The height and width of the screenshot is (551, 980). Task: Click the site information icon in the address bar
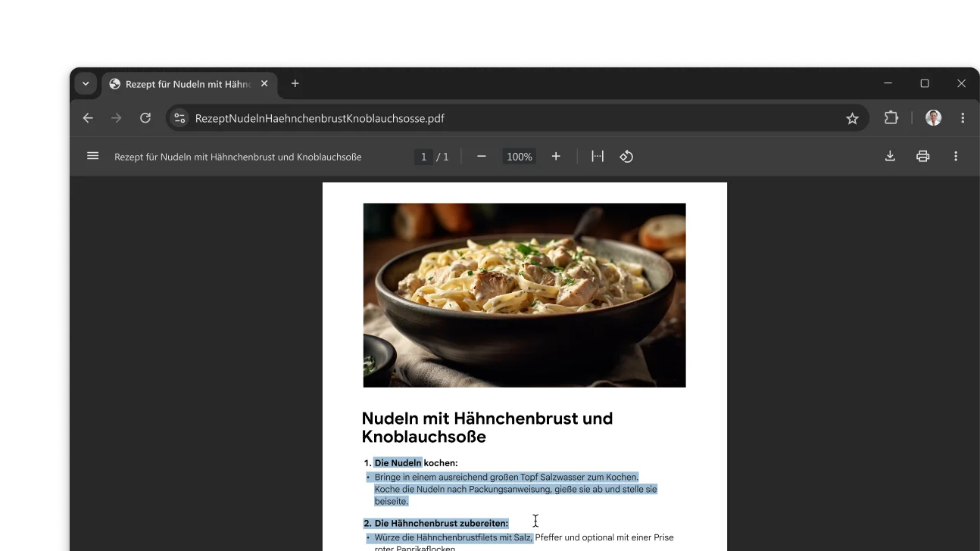(x=179, y=117)
